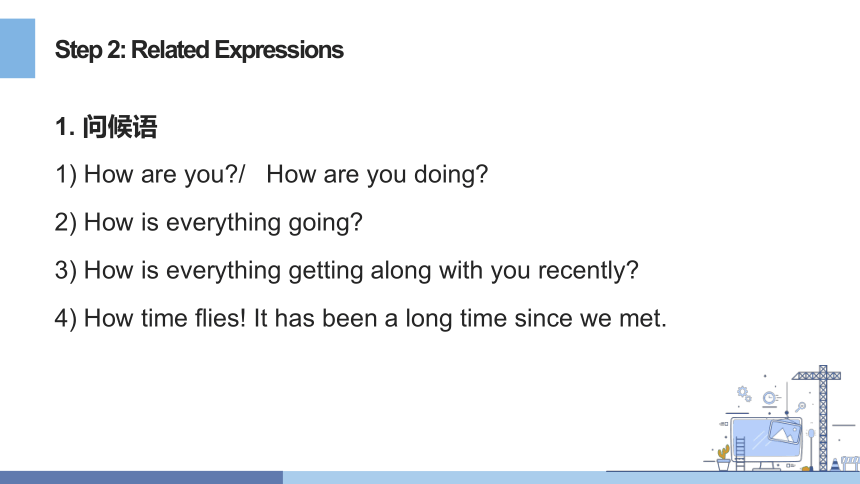Viewport: 860px width, 484px height.
Task: Click the blue square beside the title
Action: 18,48
